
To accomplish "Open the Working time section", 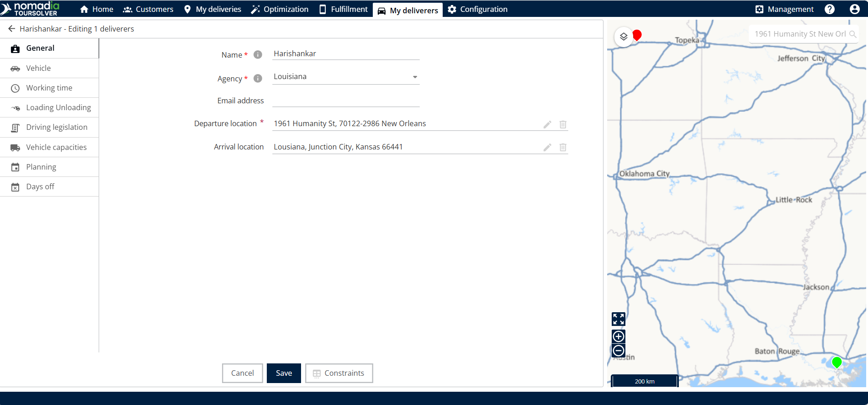I will pyautogui.click(x=49, y=88).
